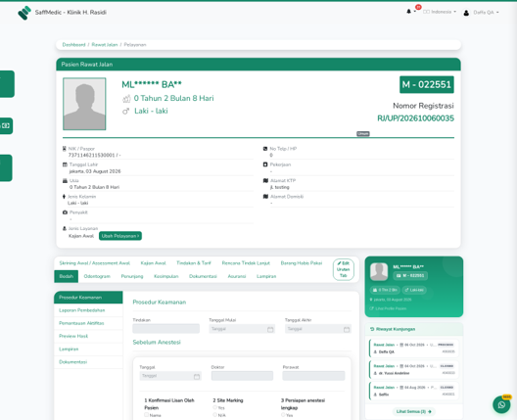
Task: Open Dokumentasi tab in top tab bar
Action: pyautogui.click(x=203, y=276)
